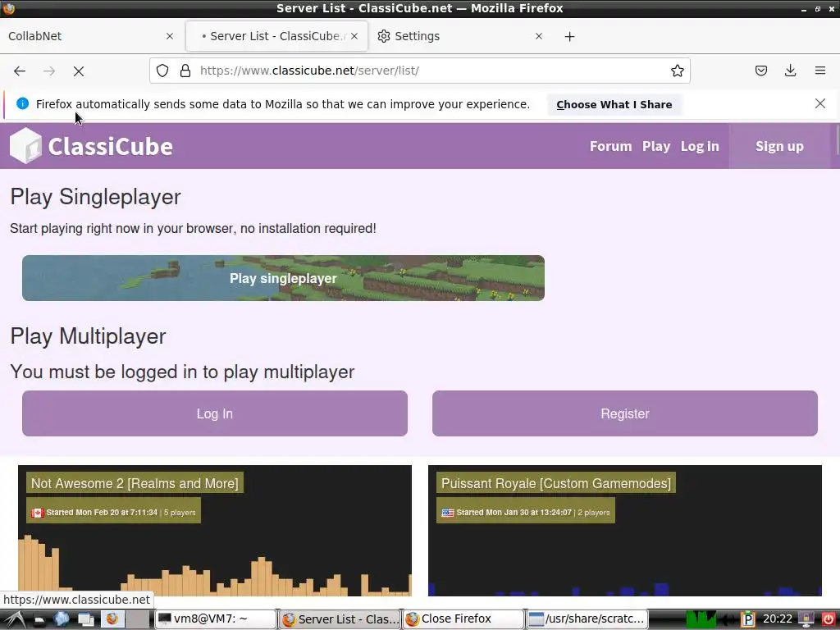Click the taskbar clock showing 20:22

(778, 619)
